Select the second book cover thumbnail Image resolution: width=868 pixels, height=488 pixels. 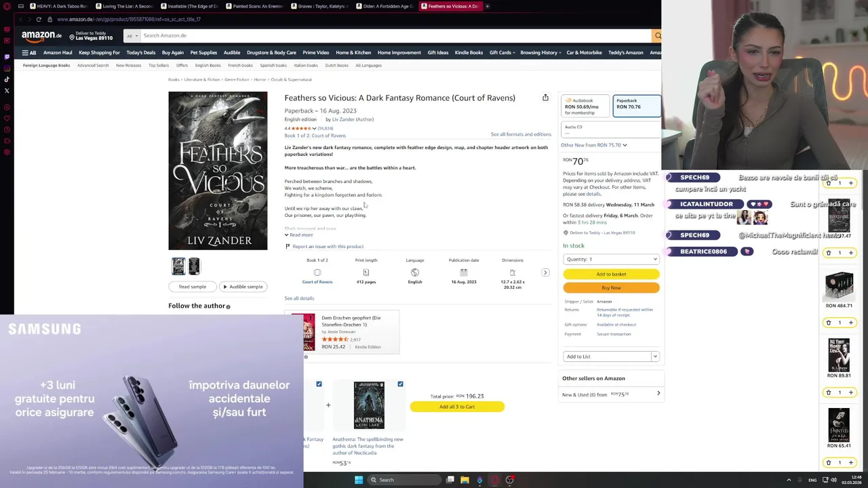tap(194, 266)
